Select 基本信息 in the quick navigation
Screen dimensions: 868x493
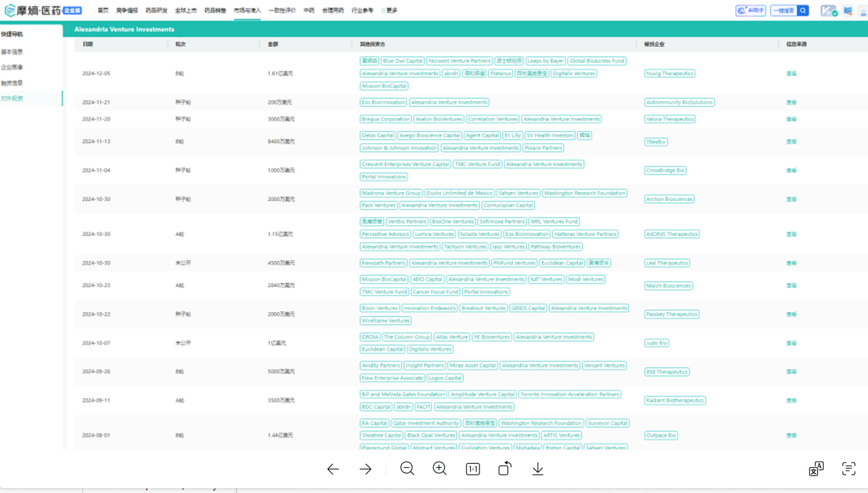pyautogui.click(x=12, y=52)
